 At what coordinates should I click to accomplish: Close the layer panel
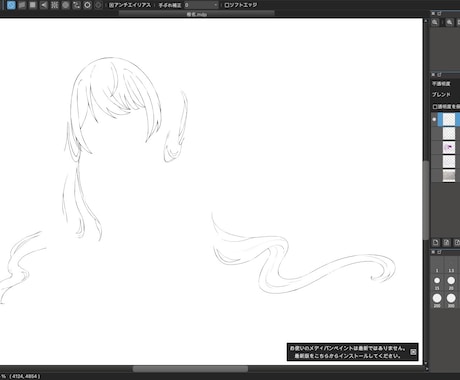click(x=433, y=74)
